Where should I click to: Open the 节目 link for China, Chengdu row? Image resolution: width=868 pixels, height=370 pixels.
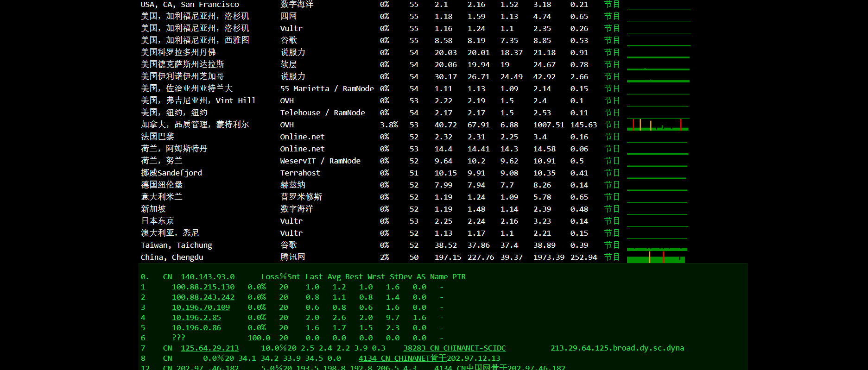[612, 257]
